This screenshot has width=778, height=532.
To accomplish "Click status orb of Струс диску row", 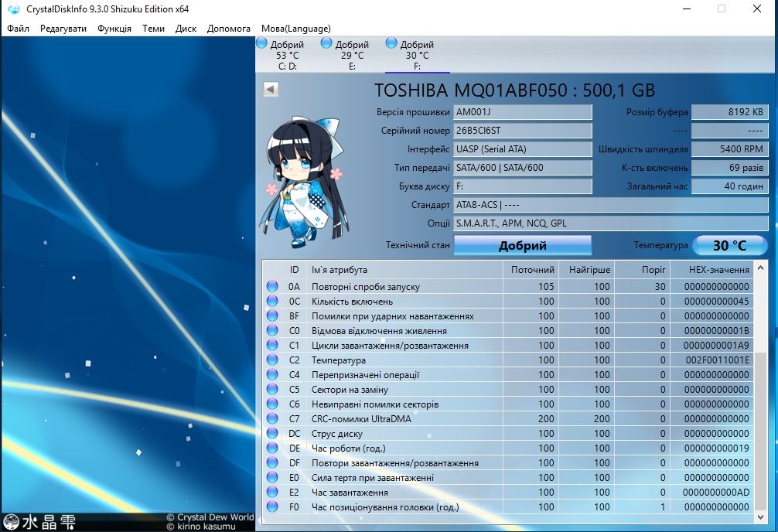I will click(272, 433).
